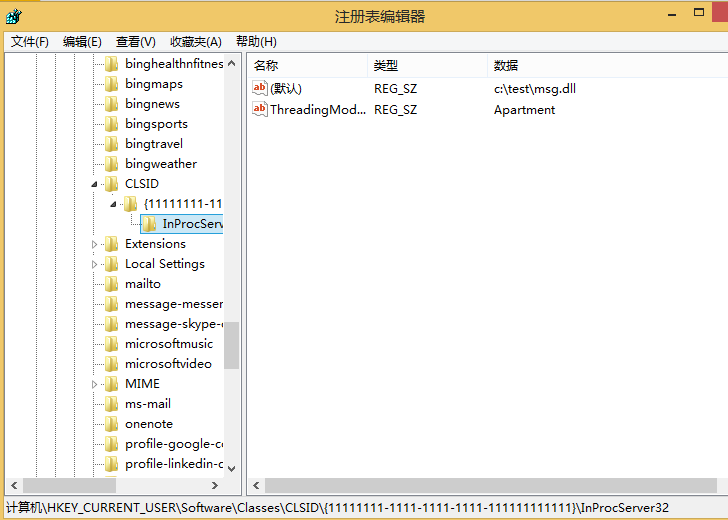This screenshot has height=520, width=728.
Task: Open the 编辑(E) menu
Action: point(82,42)
